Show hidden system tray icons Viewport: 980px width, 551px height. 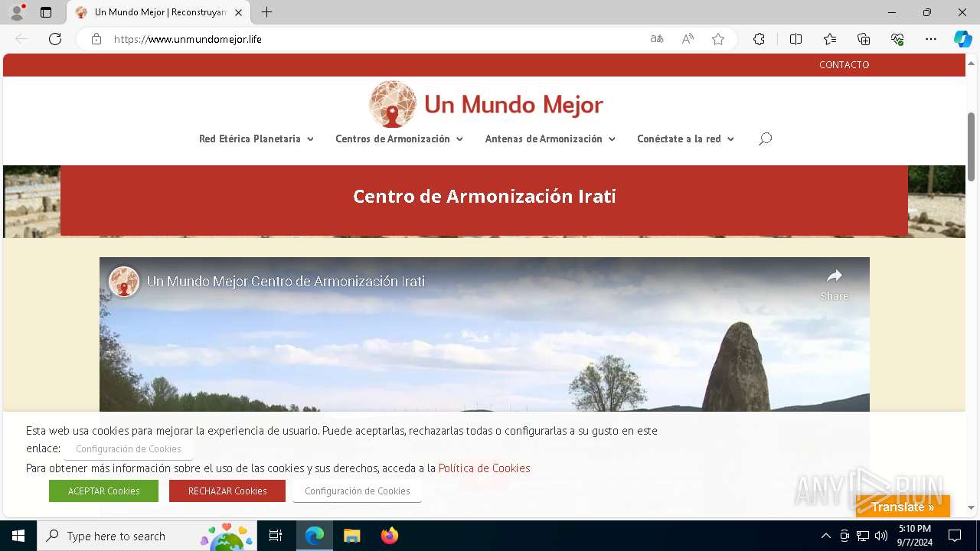825,536
